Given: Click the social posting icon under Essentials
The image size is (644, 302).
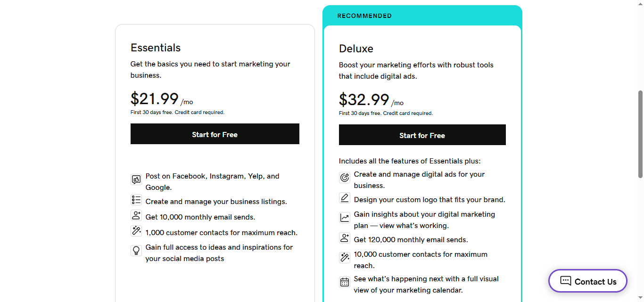Looking at the screenshot, I should click(136, 180).
